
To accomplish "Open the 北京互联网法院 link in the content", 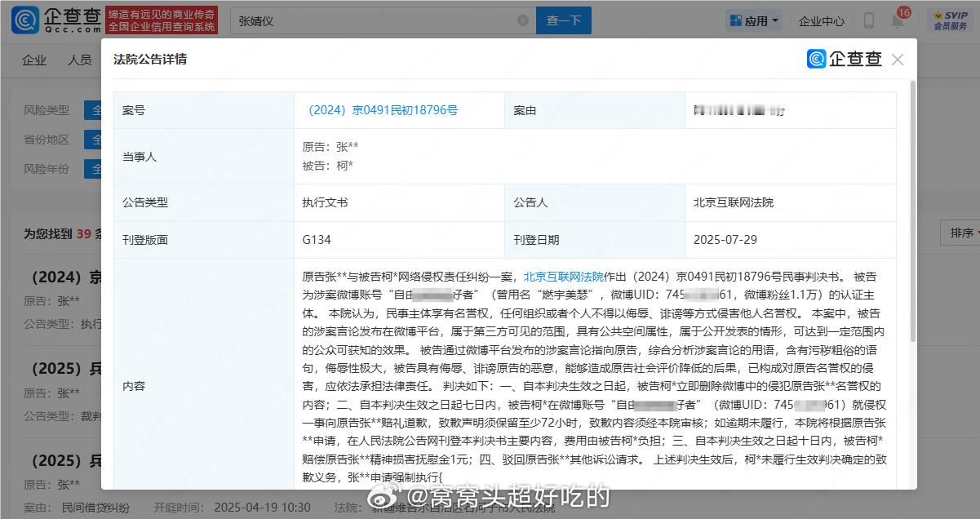I will click(563, 277).
